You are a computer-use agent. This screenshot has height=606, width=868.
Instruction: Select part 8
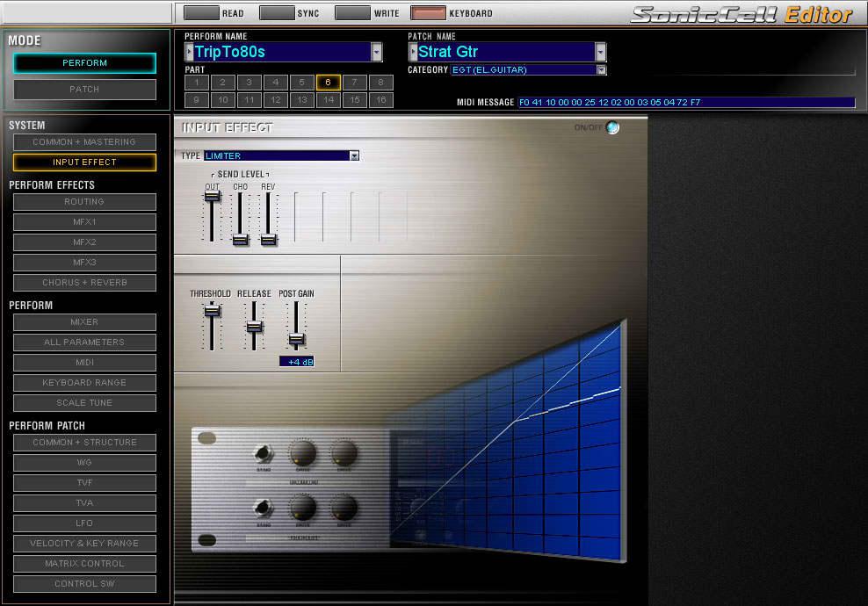click(x=381, y=83)
